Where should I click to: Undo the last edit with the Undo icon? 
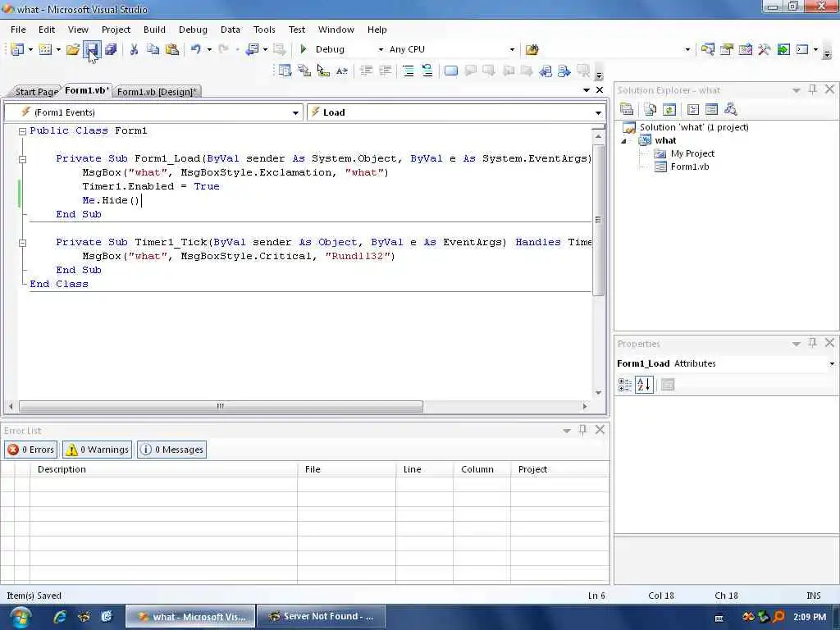tap(195, 49)
